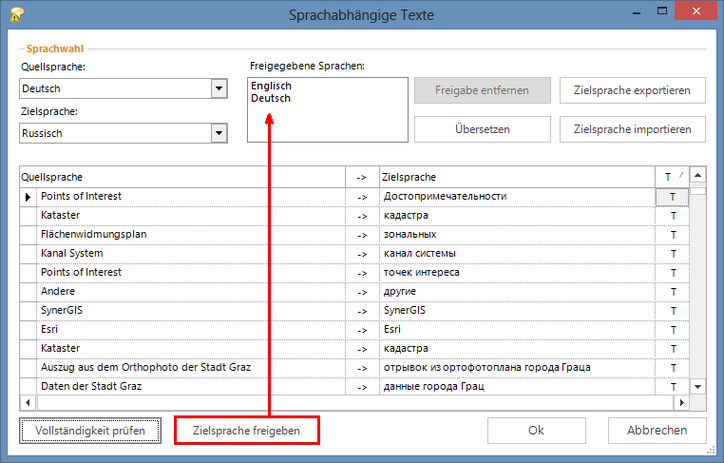This screenshot has width=724, height=463.
Task: Sort by the Quellsprache column header
Action: coord(180,176)
